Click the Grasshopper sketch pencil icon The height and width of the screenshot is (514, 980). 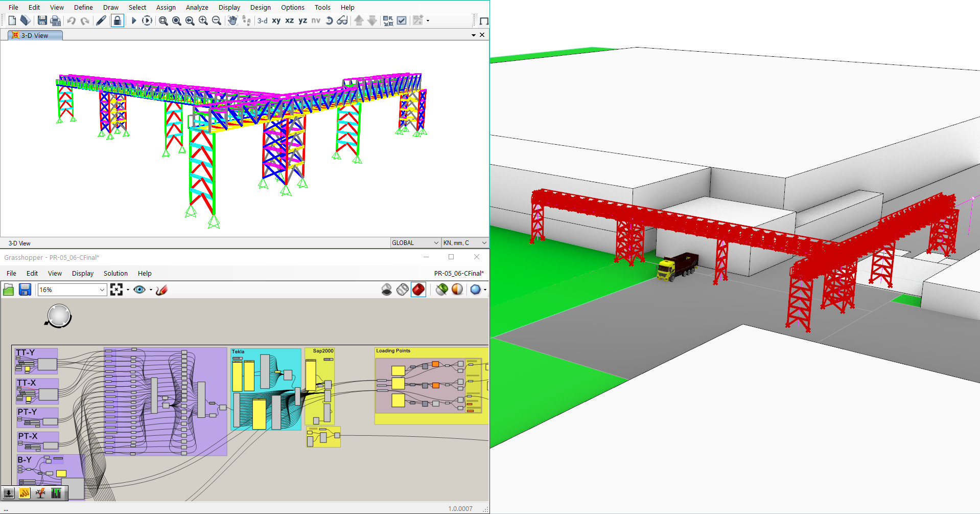coord(161,290)
